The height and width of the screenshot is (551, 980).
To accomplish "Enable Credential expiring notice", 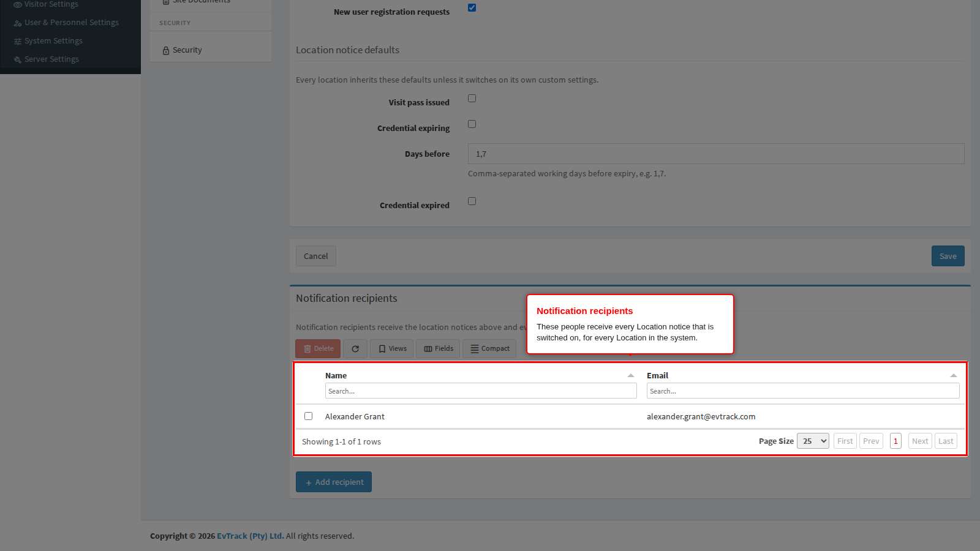I will click(x=472, y=124).
